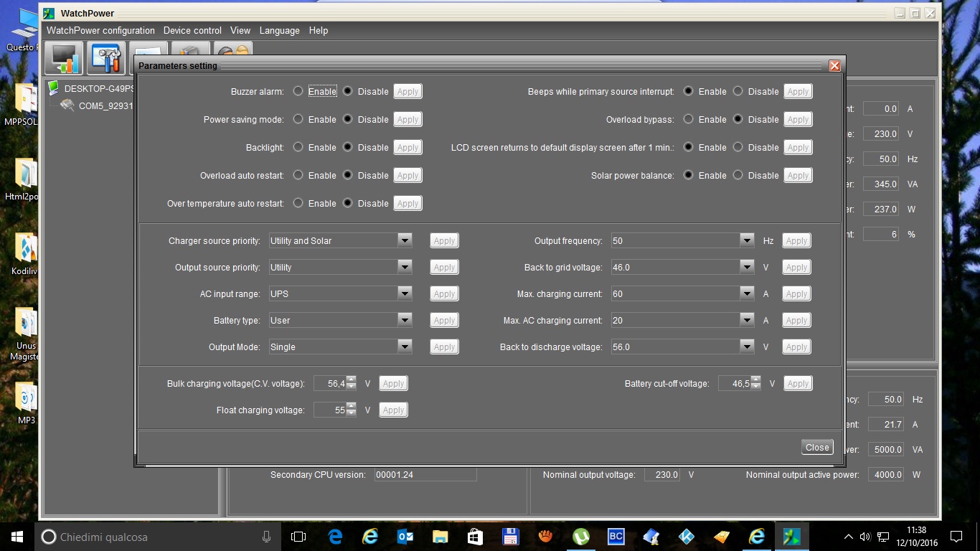Enable Power saving mode
This screenshot has height=551, width=980.
point(298,119)
